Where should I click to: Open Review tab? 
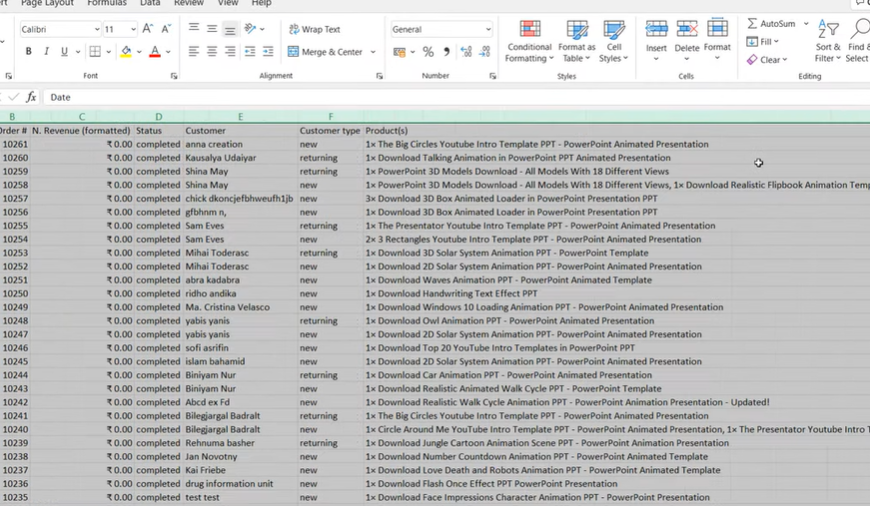189,3
